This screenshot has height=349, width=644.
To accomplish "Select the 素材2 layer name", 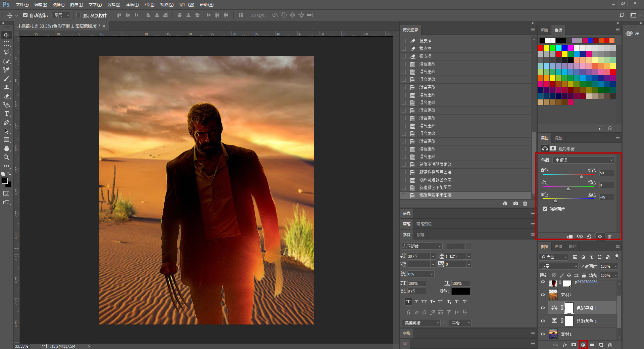I will pos(566,295).
